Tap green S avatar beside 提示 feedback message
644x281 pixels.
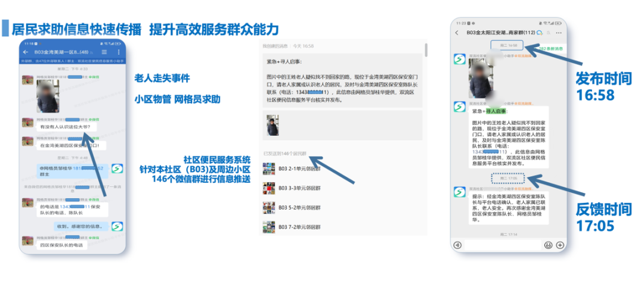click(459, 192)
